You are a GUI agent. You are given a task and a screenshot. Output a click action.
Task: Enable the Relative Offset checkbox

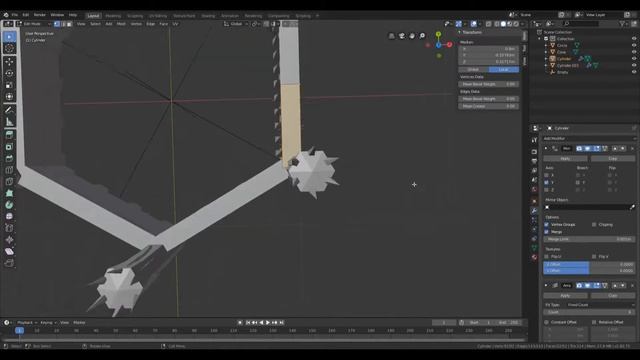pos(594,322)
